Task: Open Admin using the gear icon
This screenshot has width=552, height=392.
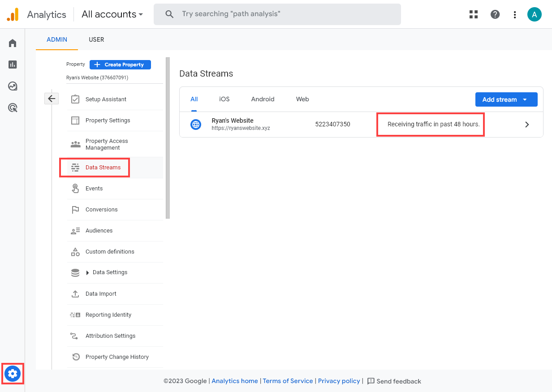Action: [x=12, y=373]
